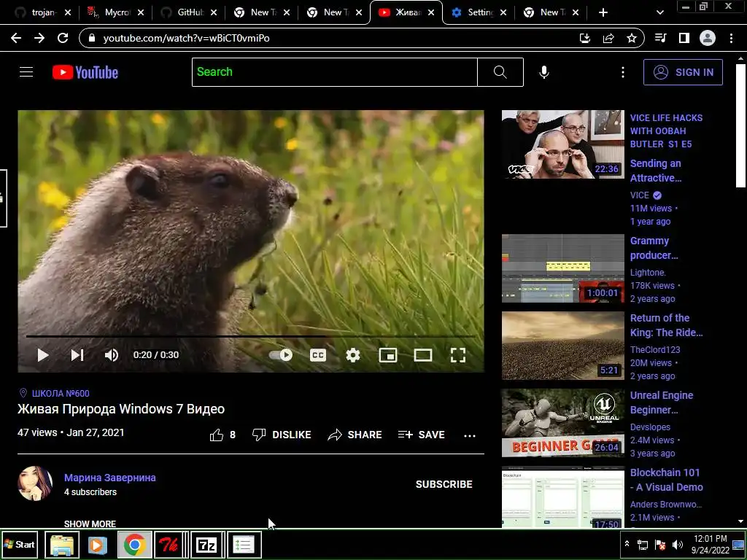Skip to the next video
747x560 pixels.
[x=77, y=355]
